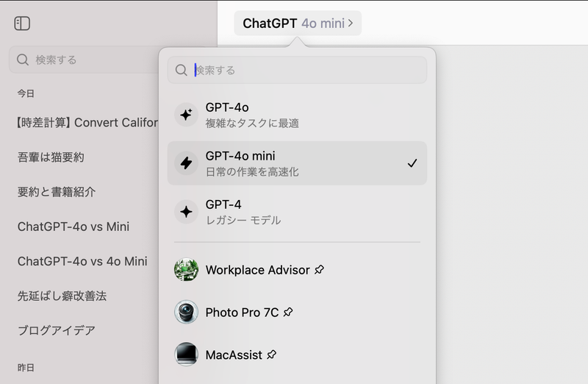Toggle the sidebar panel icon
Screen dimensions: 588x384
(22, 24)
